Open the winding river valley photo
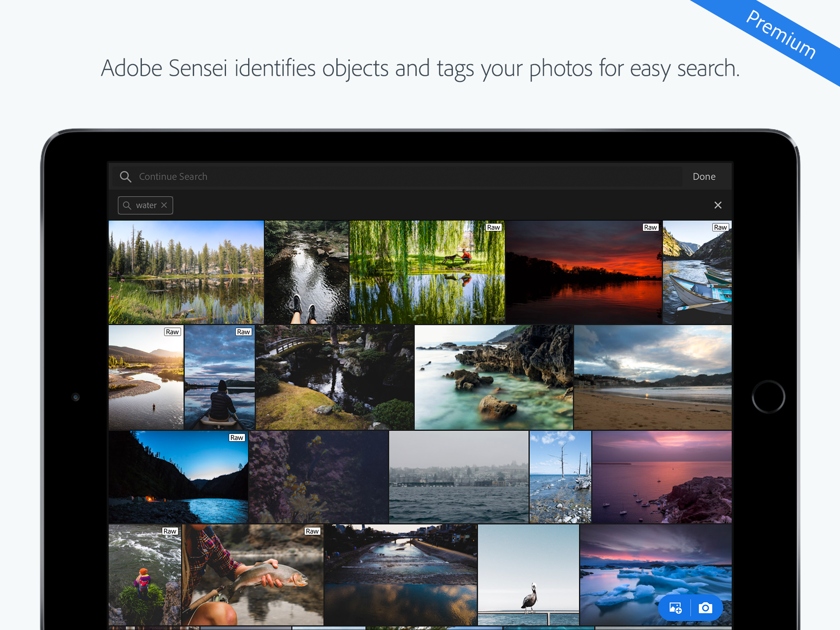Image resolution: width=840 pixels, height=630 pixels. pyautogui.click(x=146, y=377)
